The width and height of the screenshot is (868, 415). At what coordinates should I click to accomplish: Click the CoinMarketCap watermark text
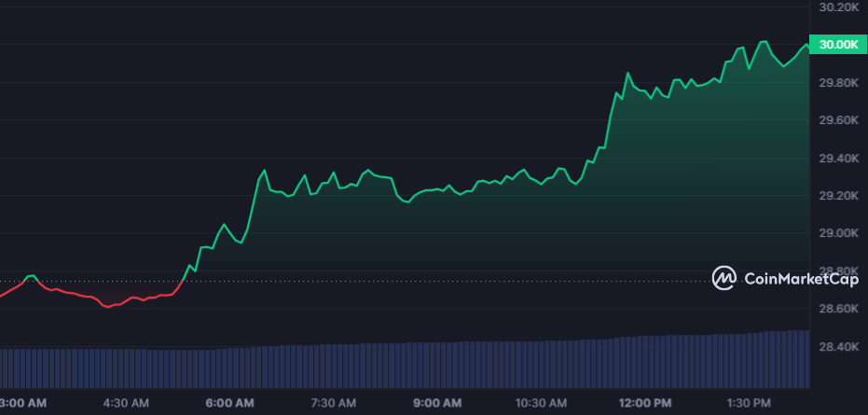[x=800, y=278]
